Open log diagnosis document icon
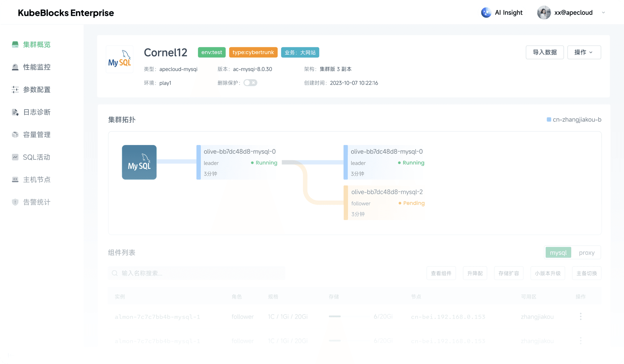This screenshot has width=624, height=364. coord(15,112)
